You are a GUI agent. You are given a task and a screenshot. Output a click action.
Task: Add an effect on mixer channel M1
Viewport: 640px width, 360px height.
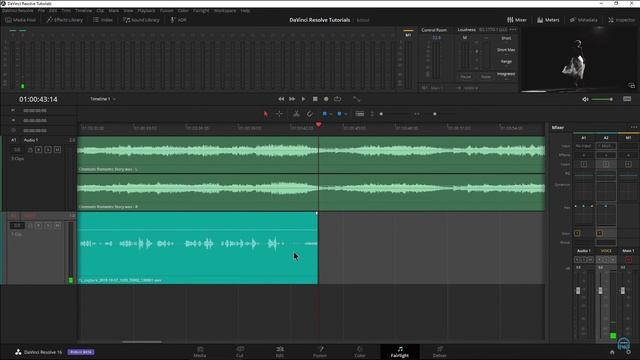(x=628, y=155)
